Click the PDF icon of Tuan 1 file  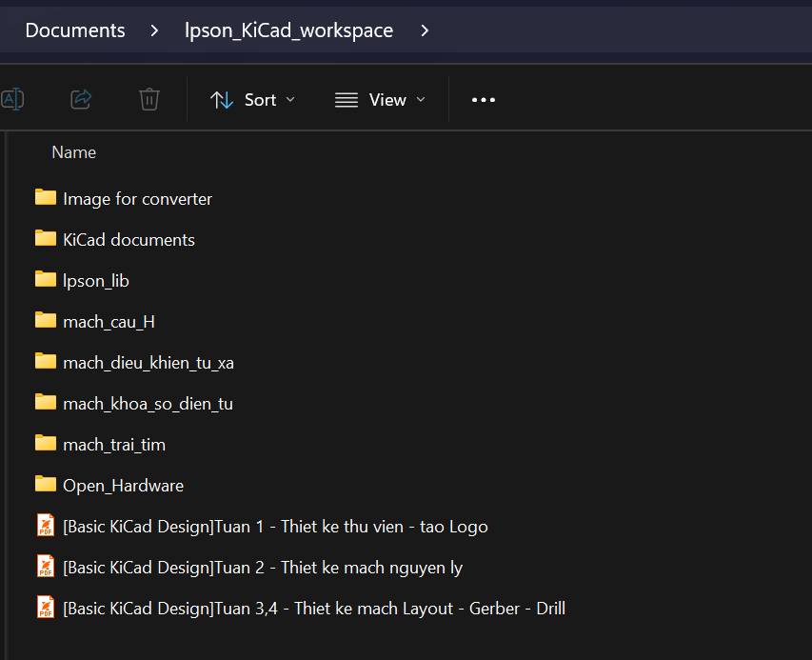[46, 526]
